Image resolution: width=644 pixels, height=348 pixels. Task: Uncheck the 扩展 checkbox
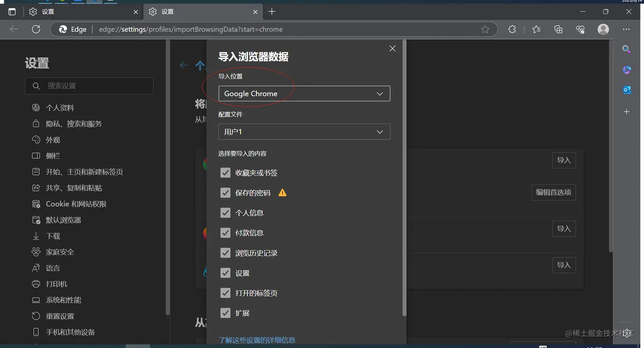225,313
